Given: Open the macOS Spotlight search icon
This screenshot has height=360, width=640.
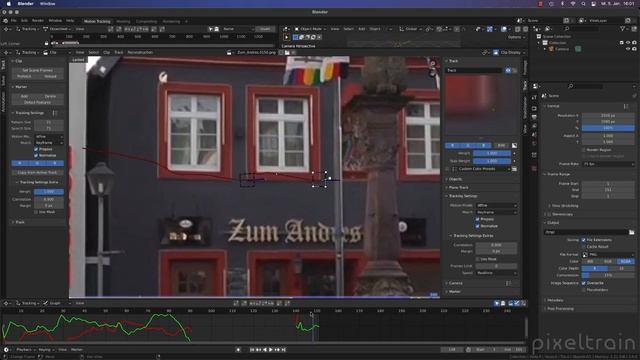Looking at the screenshot, I should [x=583, y=4].
